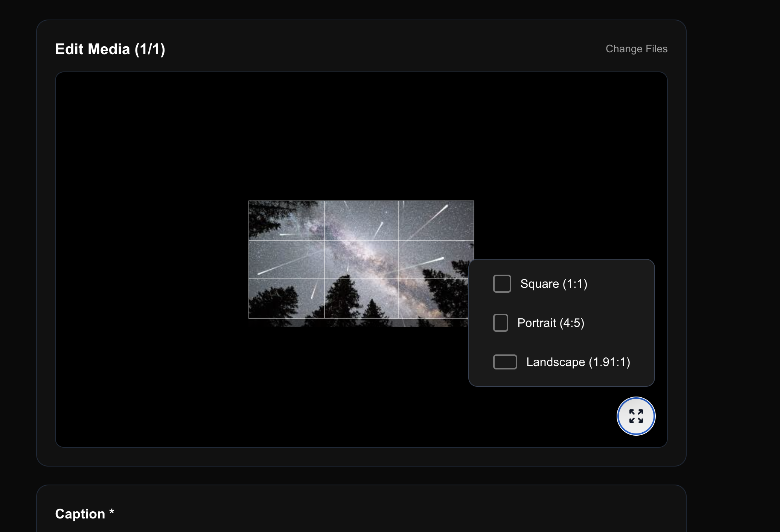Click the top-center cell of the crop grid
This screenshot has height=532, width=780.
pos(361,220)
